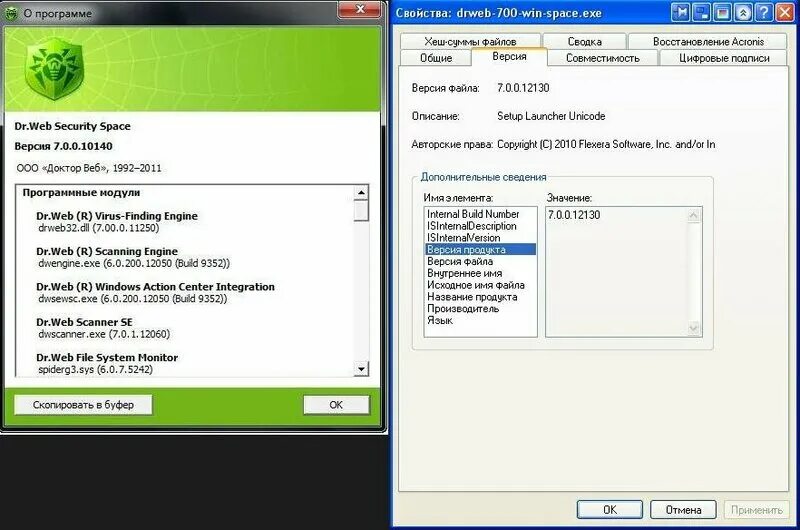Open the Хеш-суммы файлов tab
Viewport: 800px width, 530px height.
[470, 41]
